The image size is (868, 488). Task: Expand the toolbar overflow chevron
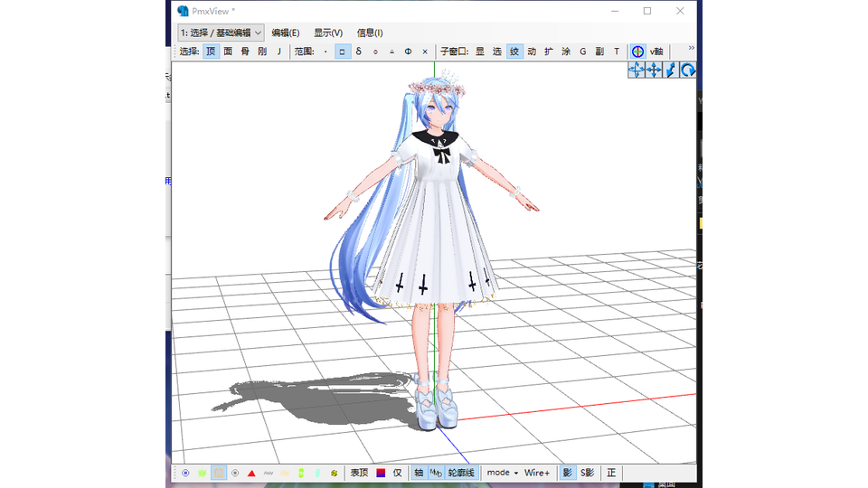pos(692,48)
